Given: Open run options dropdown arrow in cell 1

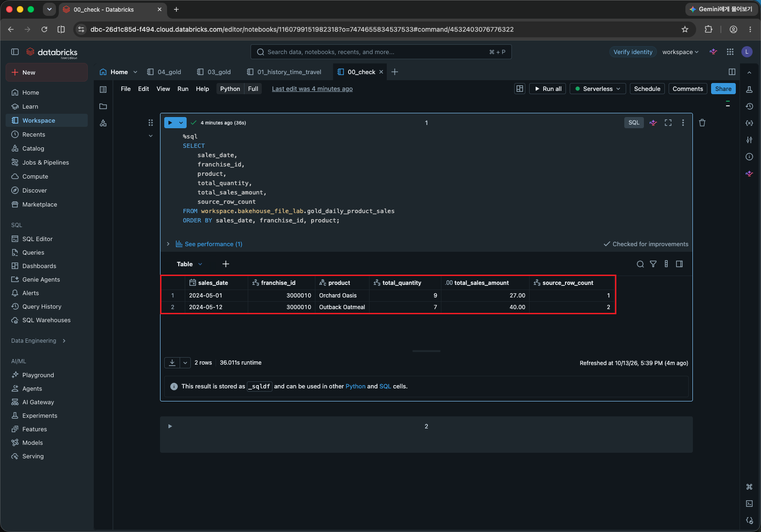Looking at the screenshot, I should point(181,123).
